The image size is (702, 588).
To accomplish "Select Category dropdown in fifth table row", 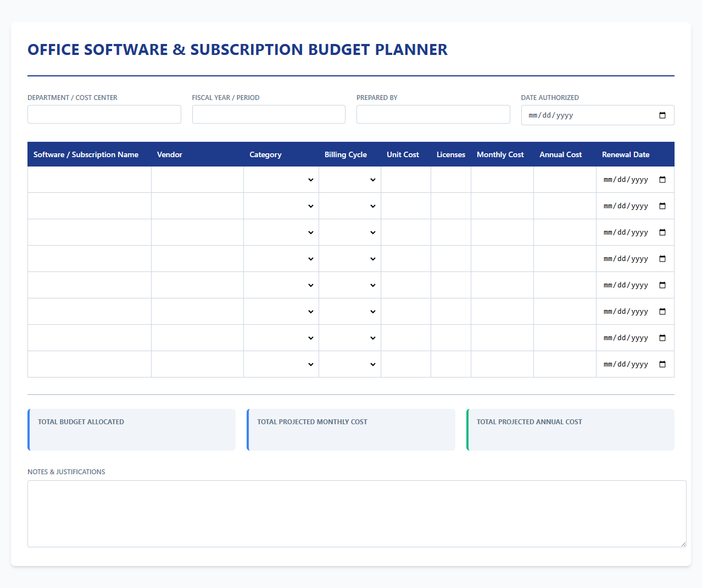I will click(281, 285).
